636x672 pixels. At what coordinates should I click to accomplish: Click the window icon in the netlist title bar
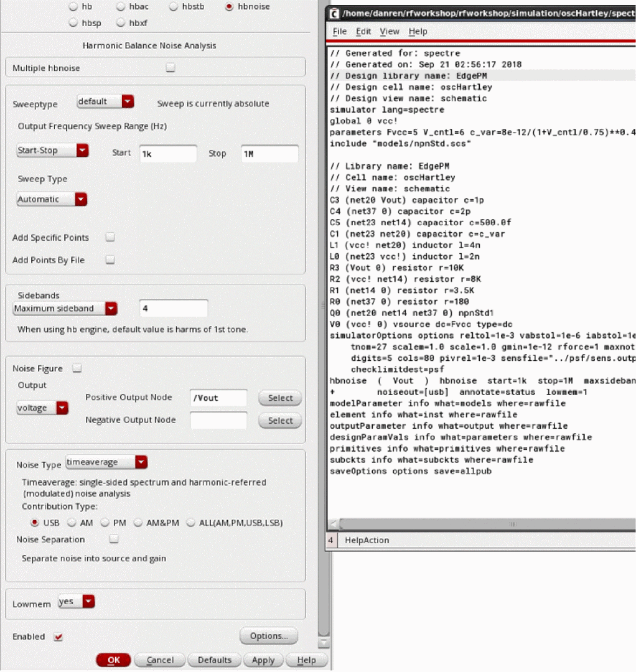(x=335, y=12)
